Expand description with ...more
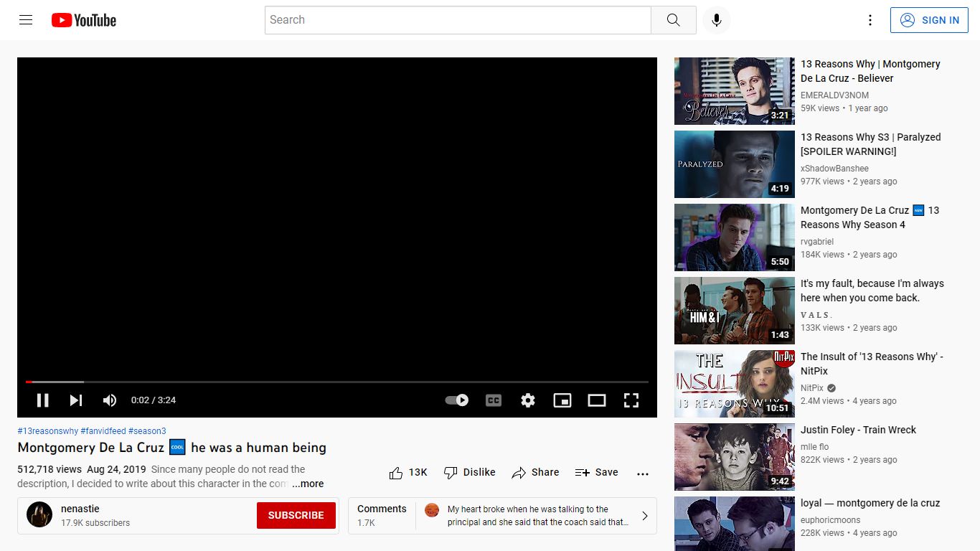This screenshot has height=551, width=980. [x=308, y=484]
